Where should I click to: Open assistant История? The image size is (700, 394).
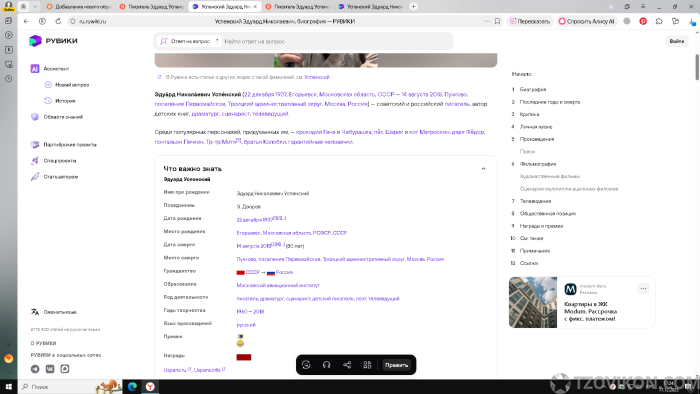pos(60,101)
